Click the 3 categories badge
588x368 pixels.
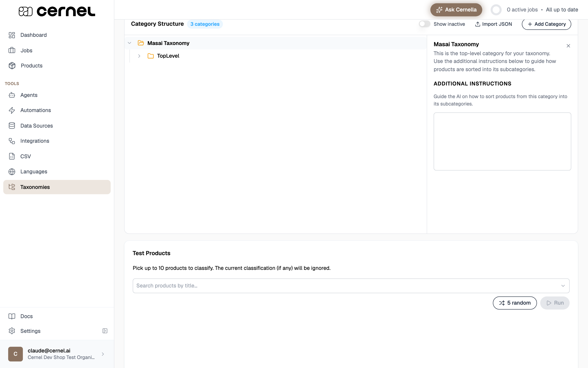pos(205,24)
